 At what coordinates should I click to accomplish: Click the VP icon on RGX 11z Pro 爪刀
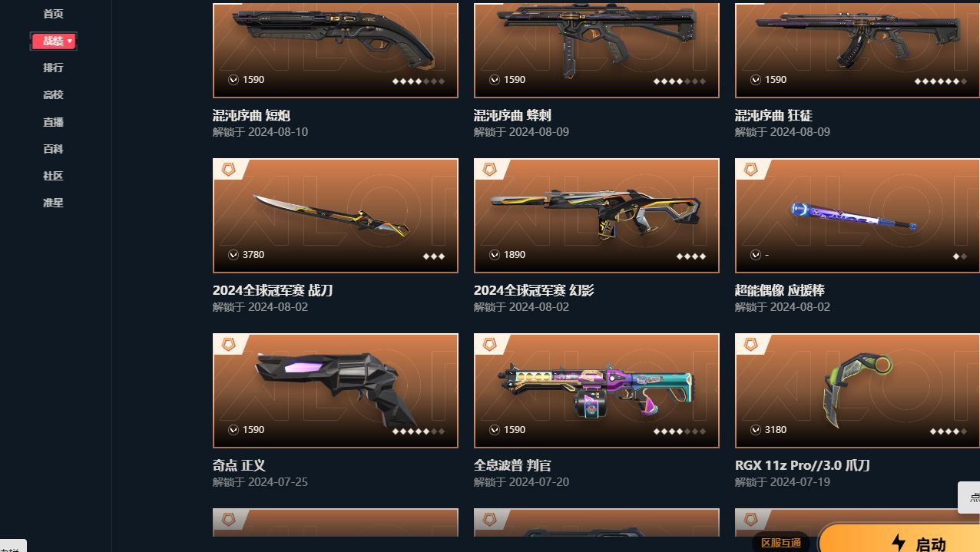[x=756, y=430]
